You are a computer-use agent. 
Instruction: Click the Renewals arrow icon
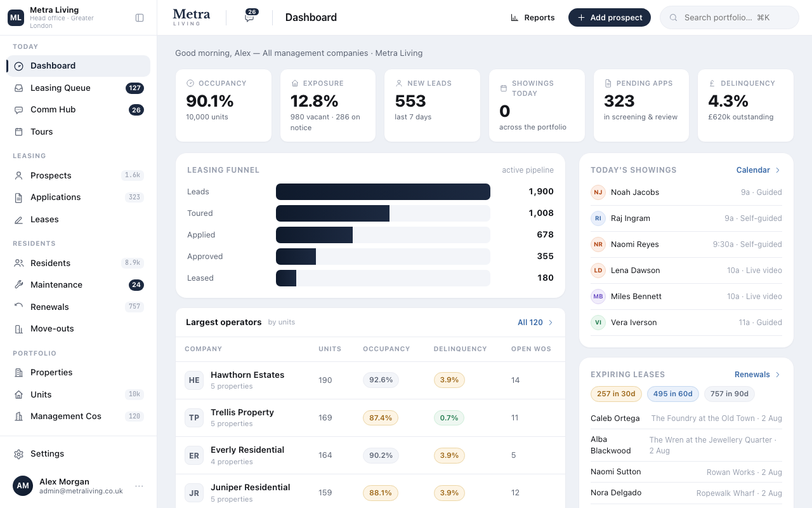[x=19, y=307]
